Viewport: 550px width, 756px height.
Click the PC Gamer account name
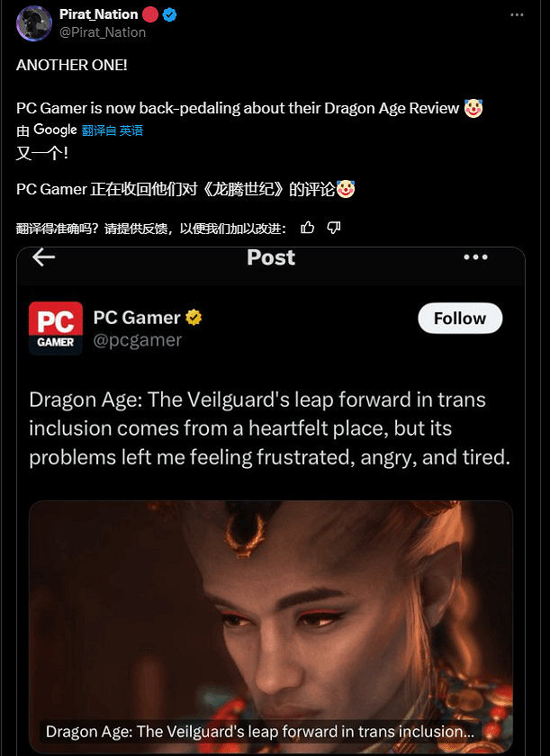tap(137, 318)
